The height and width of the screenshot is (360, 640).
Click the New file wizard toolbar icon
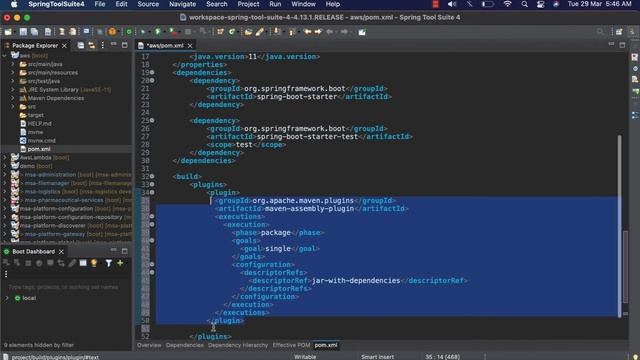point(8,32)
